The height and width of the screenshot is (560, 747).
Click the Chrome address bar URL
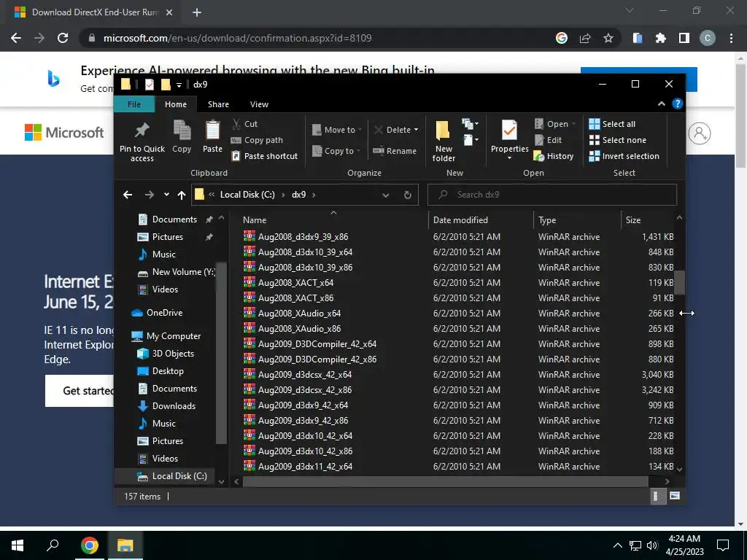tap(237, 38)
